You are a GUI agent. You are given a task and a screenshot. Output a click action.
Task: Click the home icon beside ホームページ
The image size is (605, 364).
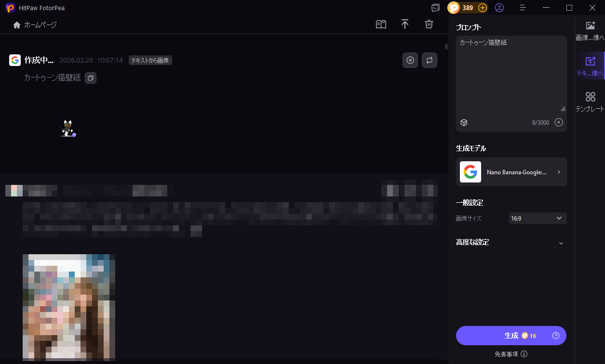17,25
